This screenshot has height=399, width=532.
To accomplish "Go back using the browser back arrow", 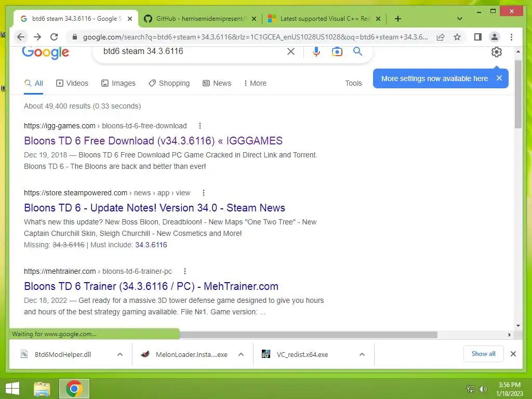I will 21,37.
